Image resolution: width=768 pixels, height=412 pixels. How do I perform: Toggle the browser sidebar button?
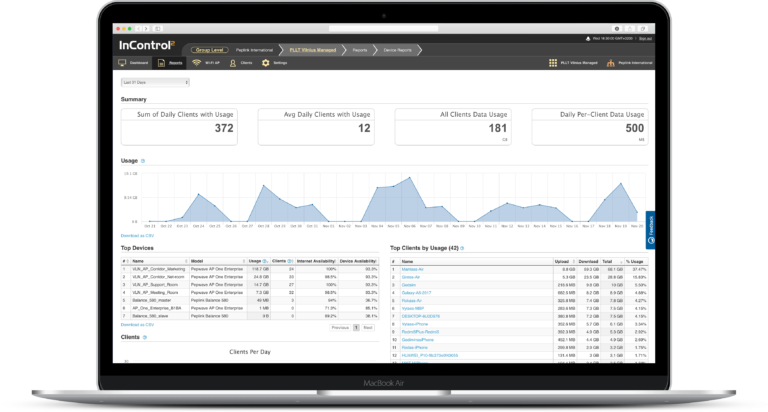pos(158,29)
